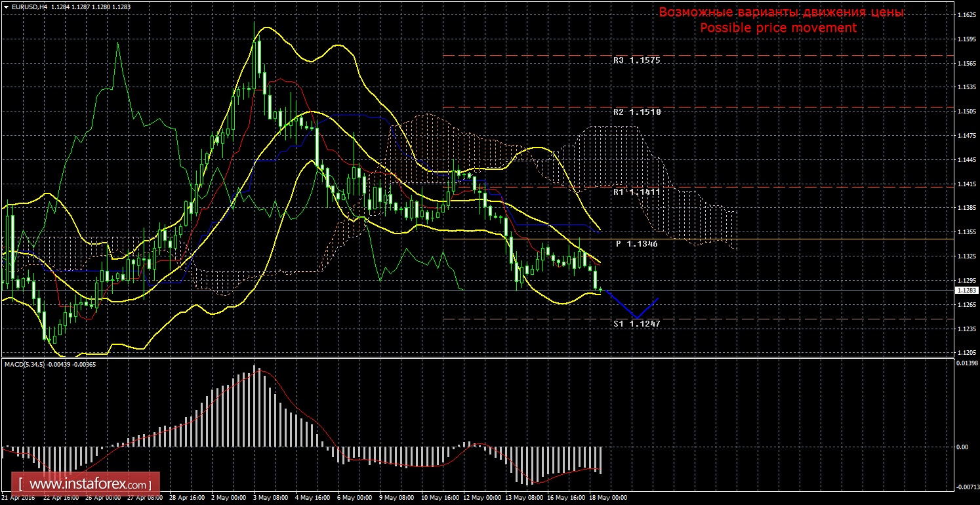This screenshot has width=980, height=505.
Task: Click the MACD scale value -0.00713
Action: point(968,487)
